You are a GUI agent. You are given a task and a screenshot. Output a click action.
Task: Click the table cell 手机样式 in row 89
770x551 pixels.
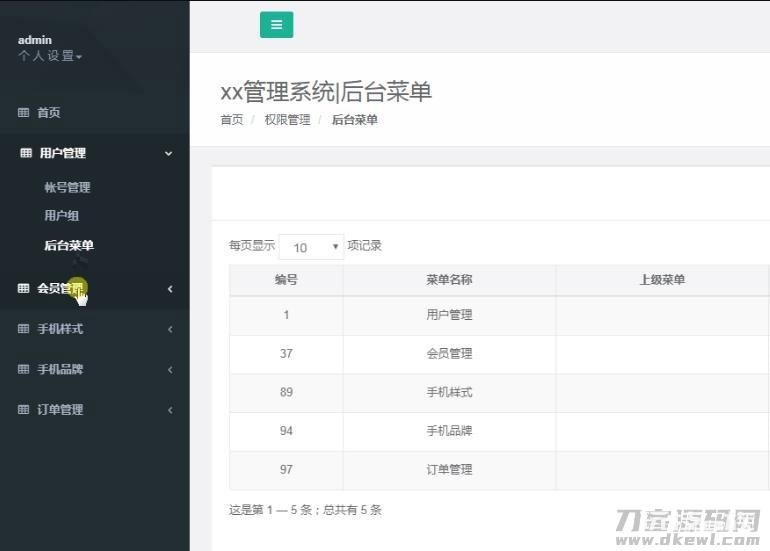tap(449, 392)
